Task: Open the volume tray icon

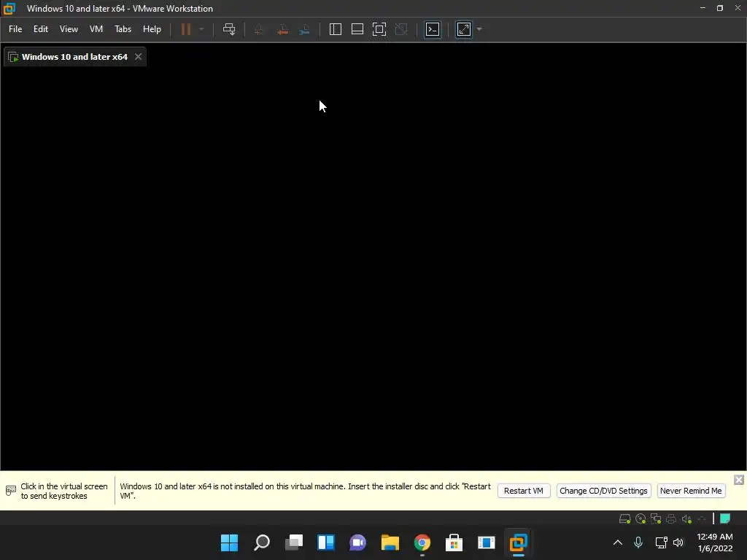Action: 678,542
